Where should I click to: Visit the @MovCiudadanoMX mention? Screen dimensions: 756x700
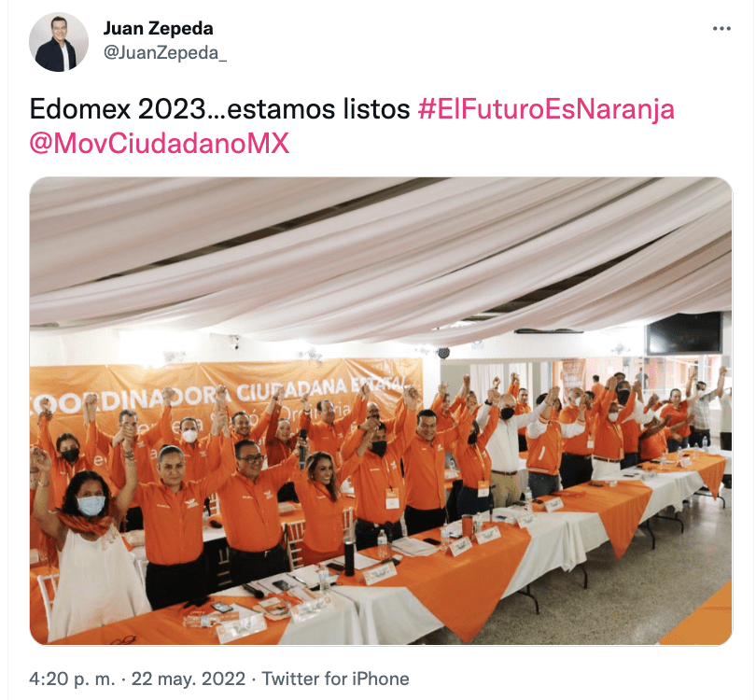point(159,143)
